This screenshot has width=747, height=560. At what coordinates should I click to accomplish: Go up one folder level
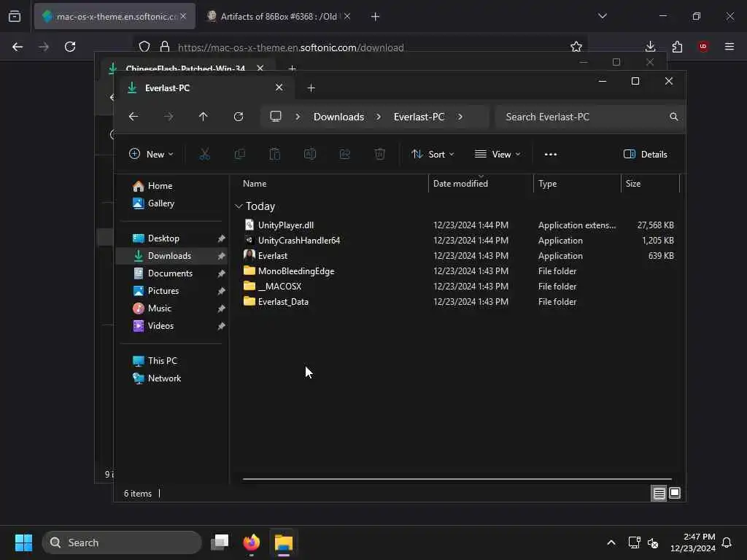tap(204, 117)
